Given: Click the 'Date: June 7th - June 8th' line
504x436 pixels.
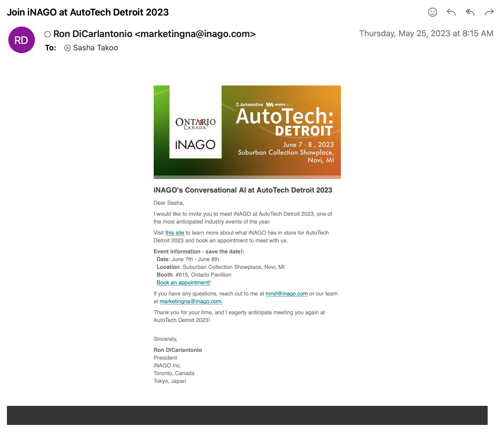Looking at the screenshot, I should (x=188, y=259).
